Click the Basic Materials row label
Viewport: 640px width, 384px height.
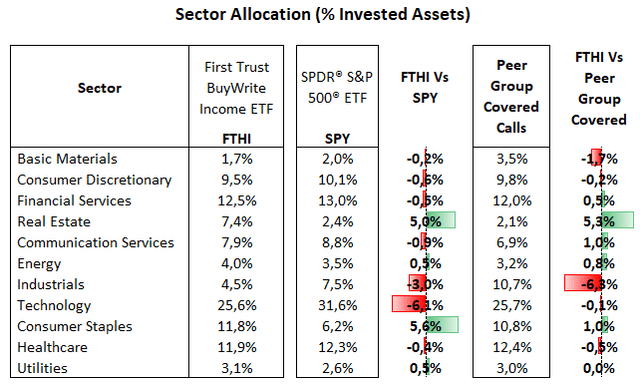click(x=67, y=159)
